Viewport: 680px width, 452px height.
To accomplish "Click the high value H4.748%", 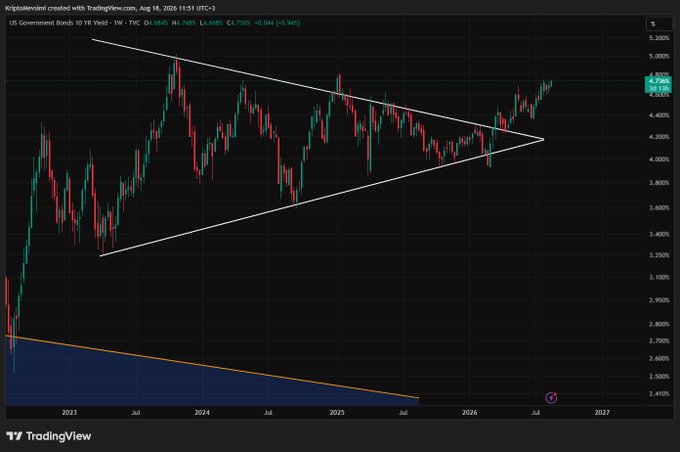I will click(184, 23).
